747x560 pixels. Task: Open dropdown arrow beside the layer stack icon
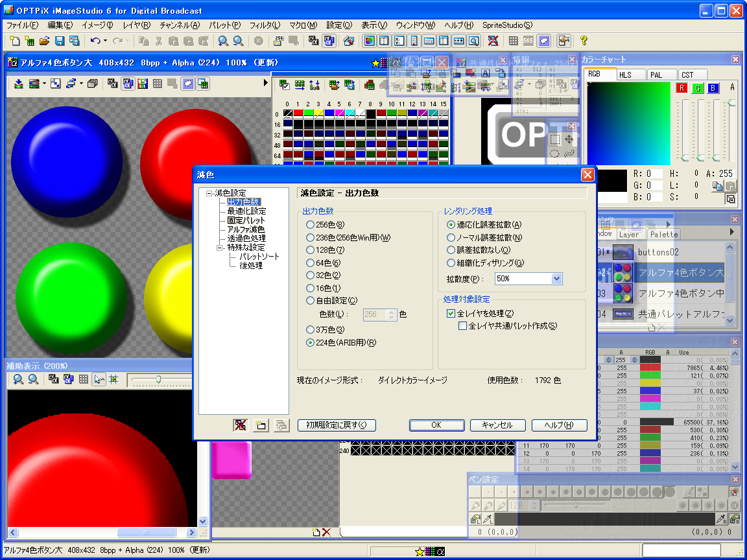[44, 84]
